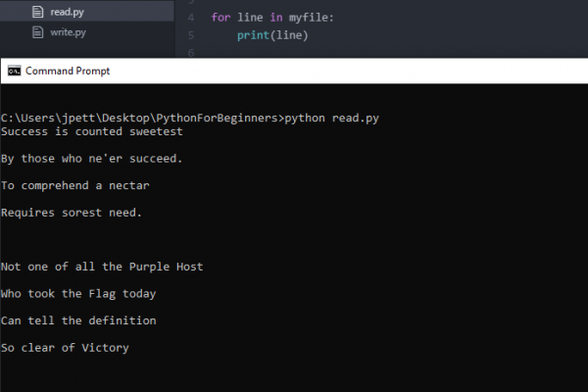Screen dimensions: 588x392
Task: Click the 'Who took the Flag today' line
Action: [x=78, y=294]
